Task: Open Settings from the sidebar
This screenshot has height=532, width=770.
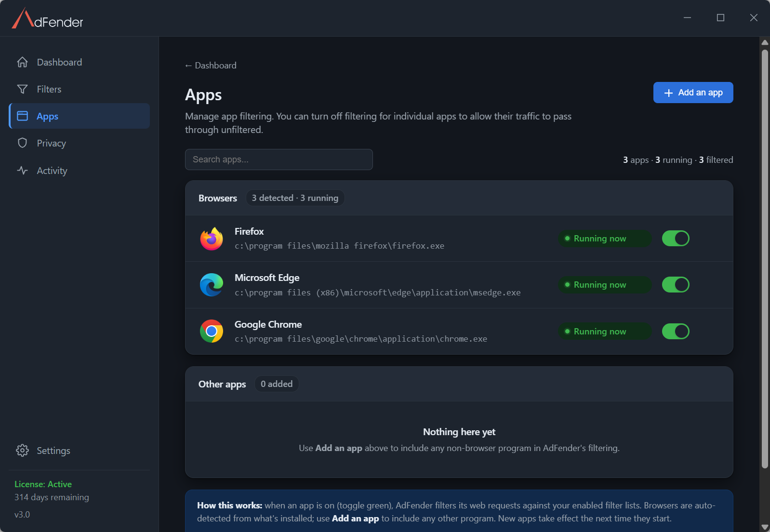Action: [79, 451]
